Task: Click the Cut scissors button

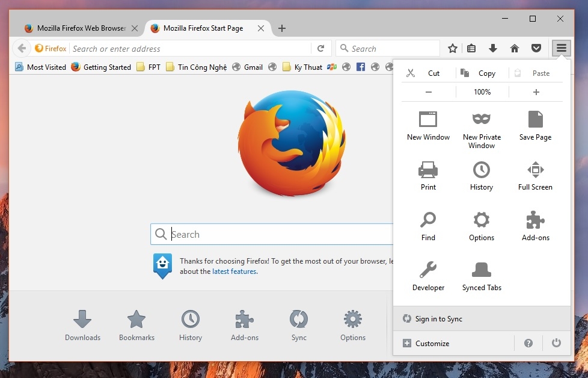Action: (x=429, y=73)
